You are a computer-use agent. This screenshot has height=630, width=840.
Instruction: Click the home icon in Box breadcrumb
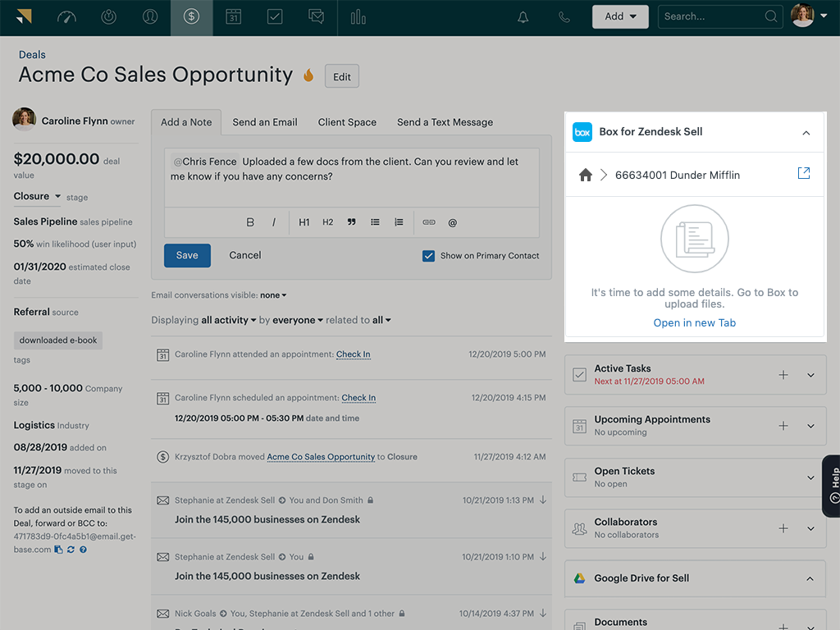pyautogui.click(x=586, y=174)
